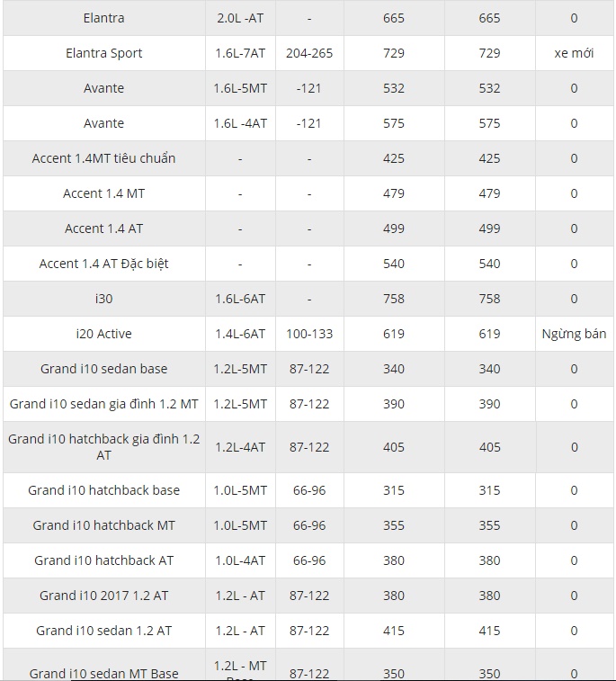Click Grand i10 sedan gia đình 1.2 MT

click(104, 404)
